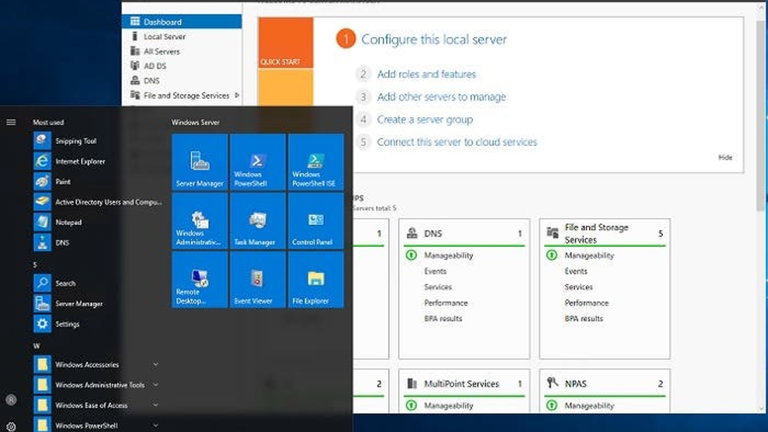Launch the Task Manager tile

click(258, 221)
